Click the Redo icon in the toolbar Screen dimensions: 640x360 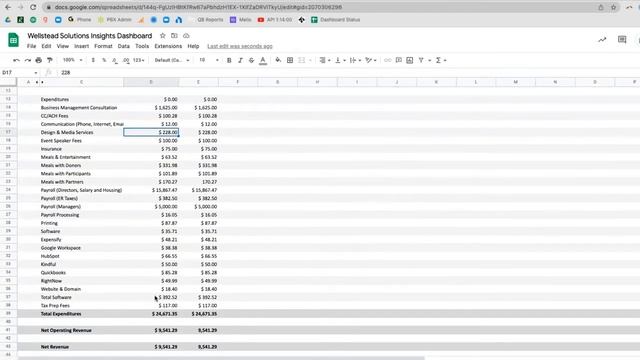click(28, 60)
